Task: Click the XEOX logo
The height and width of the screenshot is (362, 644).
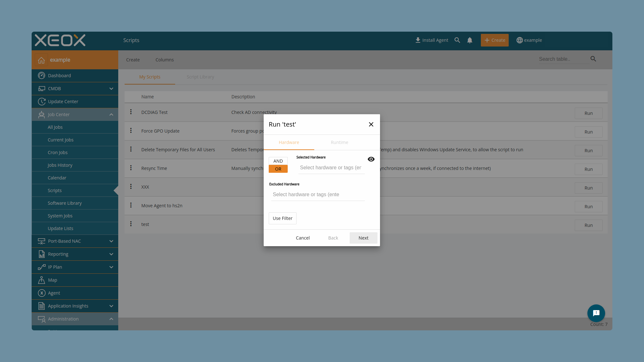Action: [60, 40]
